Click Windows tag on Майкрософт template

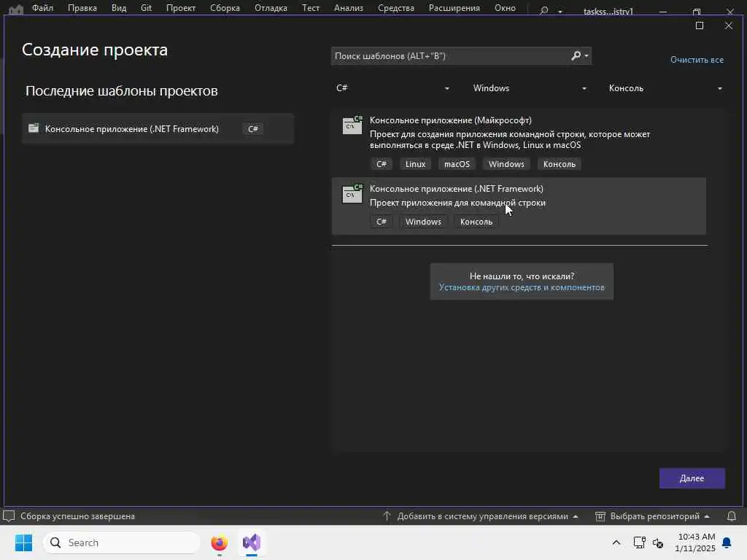click(506, 164)
